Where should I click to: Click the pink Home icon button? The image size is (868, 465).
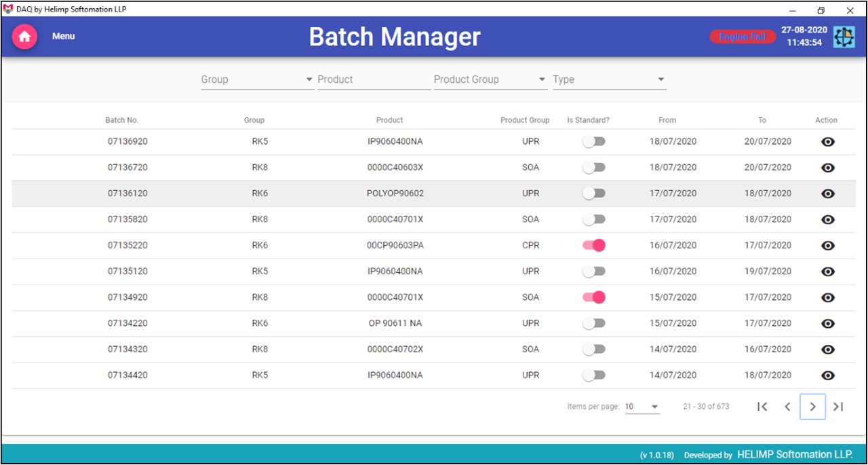click(x=24, y=37)
